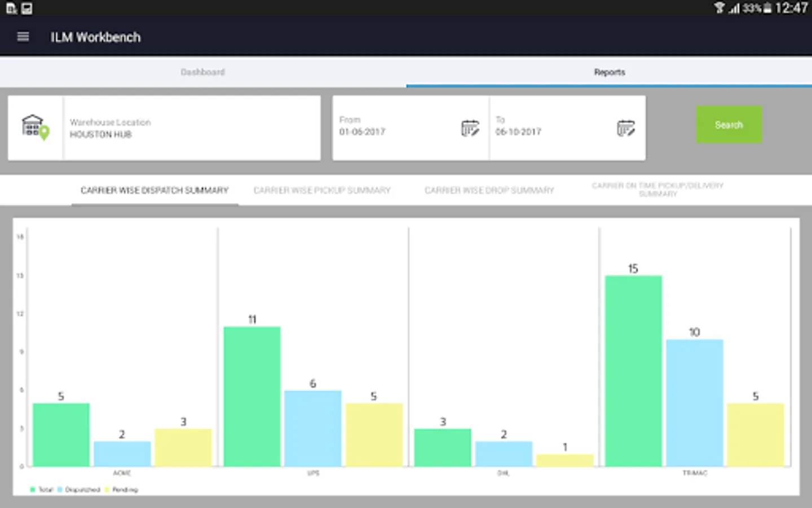The width and height of the screenshot is (812, 508).
Task: Open Carrier Wise Dispatch Summary tab
Action: pyautogui.click(x=155, y=190)
